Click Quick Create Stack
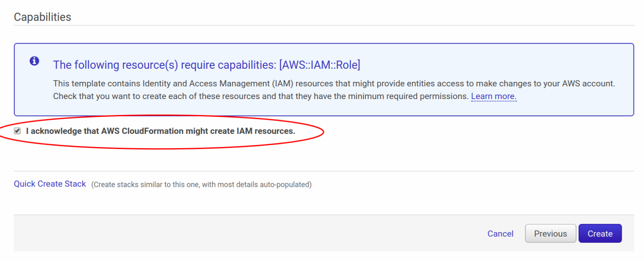This screenshot has height=262, width=644. [49, 183]
